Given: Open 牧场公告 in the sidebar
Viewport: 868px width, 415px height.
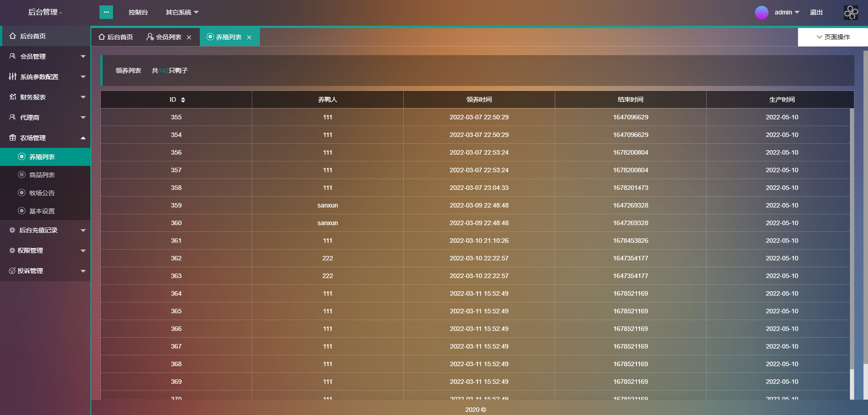Looking at the screenshot, I should [45, 193].
